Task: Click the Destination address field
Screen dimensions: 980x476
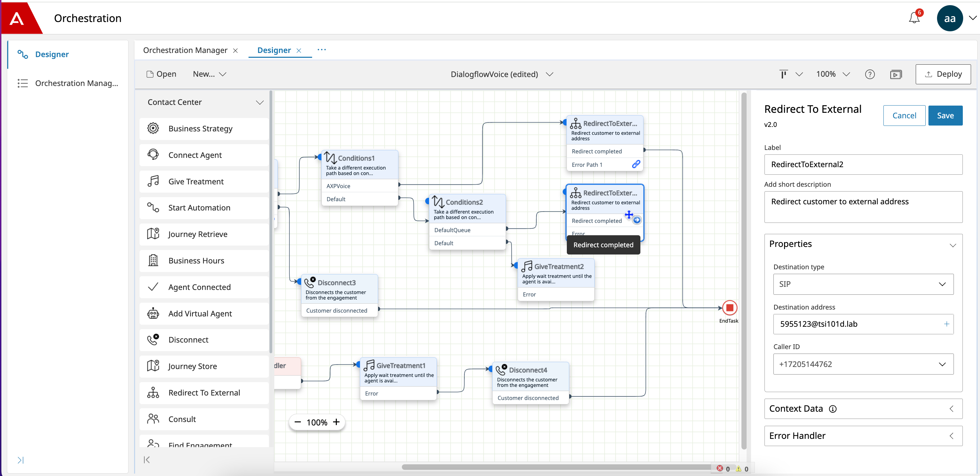Action: (863, 324)
